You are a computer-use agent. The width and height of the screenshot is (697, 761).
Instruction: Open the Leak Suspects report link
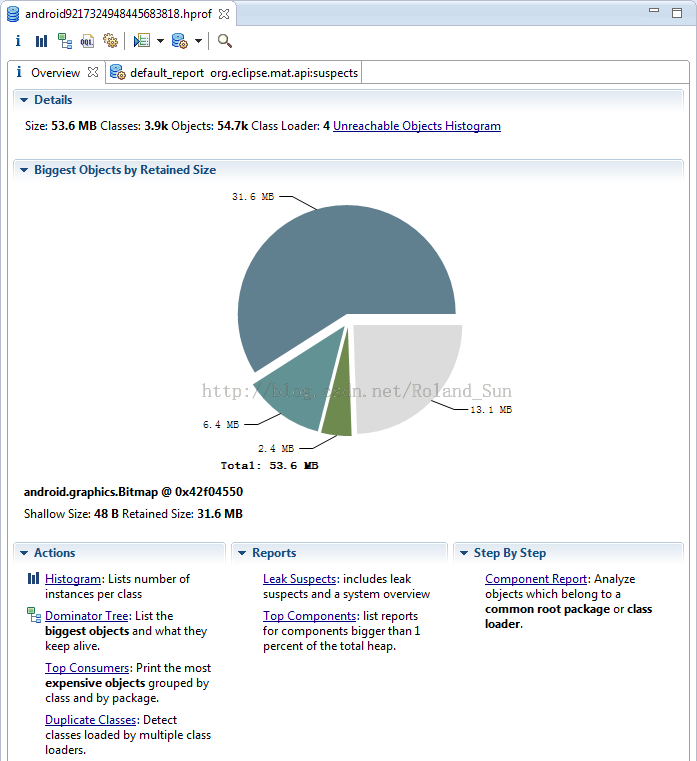299,579
